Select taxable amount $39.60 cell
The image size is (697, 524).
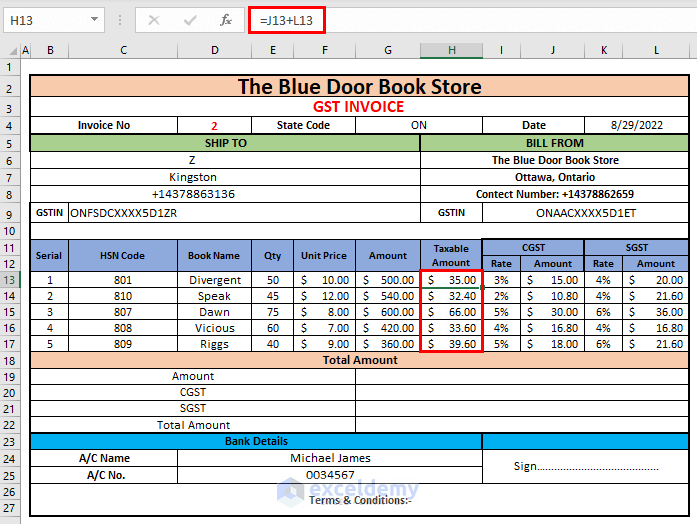tap(451, 344)
